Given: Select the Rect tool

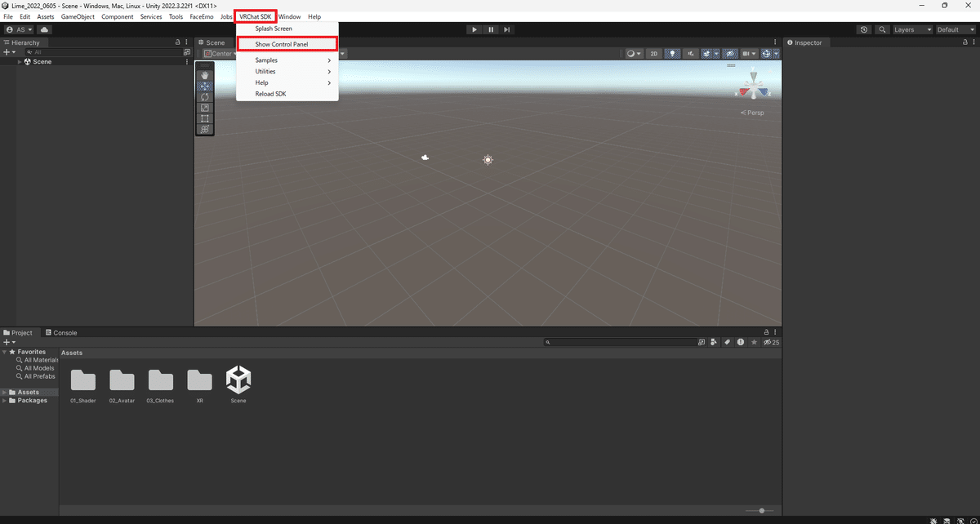Looking at the screenshot, I should (x=205, y=118).
